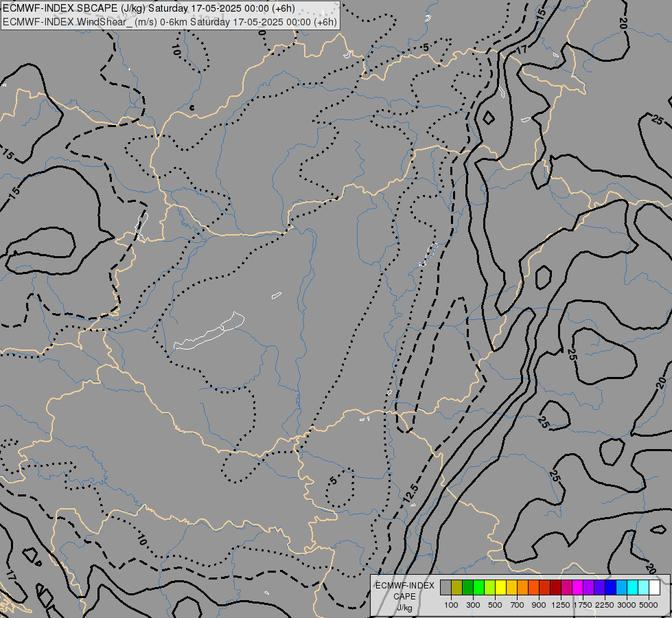Click the 5000 value under the legend

[649, 605]
